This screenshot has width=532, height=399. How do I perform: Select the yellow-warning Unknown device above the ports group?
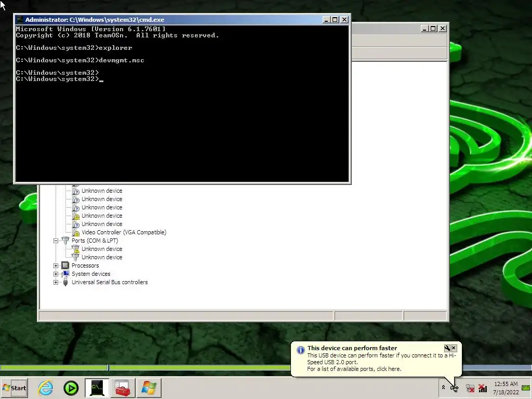(102, 216)
